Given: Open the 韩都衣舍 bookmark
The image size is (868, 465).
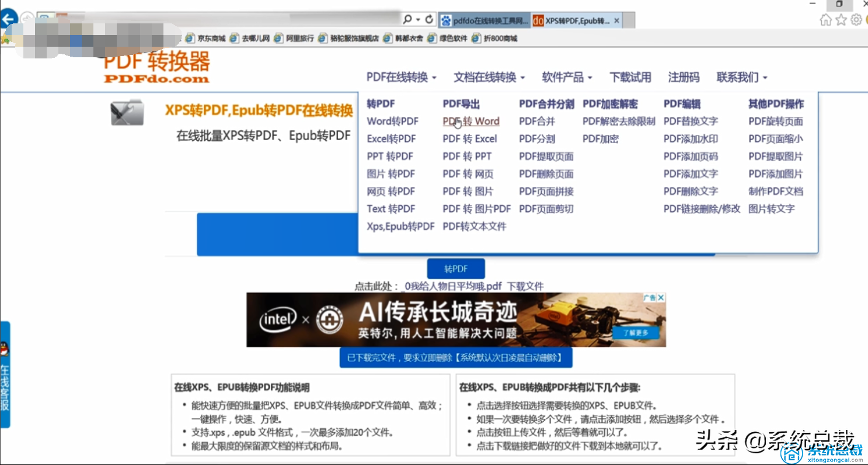Looking at the screenshot, I should click(403, 39).
